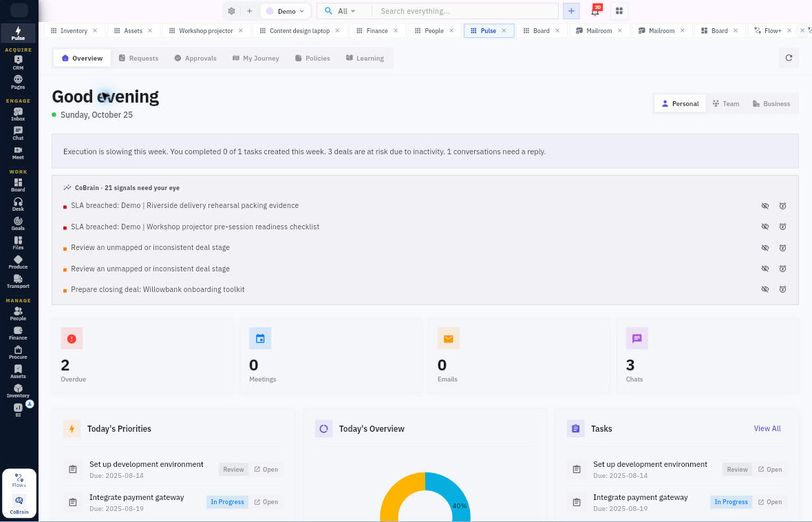
Task: Focus the Search everything field
Action: pyautogui.click(x=466, y=11)
